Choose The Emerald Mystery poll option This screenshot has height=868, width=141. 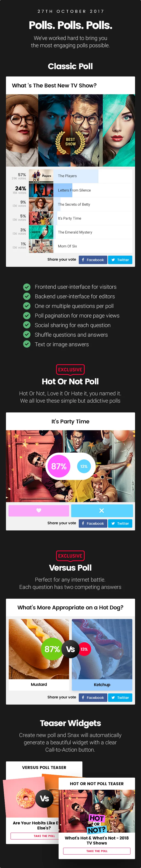[75, 232]
